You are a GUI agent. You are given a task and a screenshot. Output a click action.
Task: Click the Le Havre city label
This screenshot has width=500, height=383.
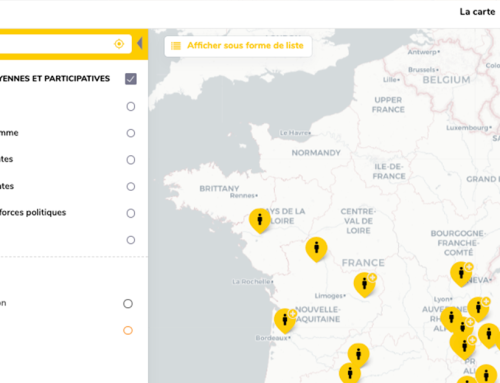(x=295, y=133)
